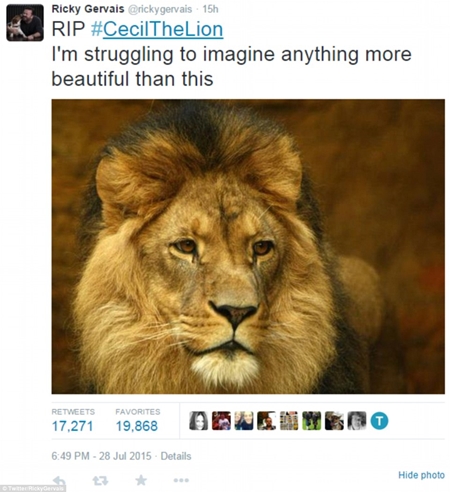
Task: Click the last grayscale retweeter avatar
Action: (357, 420)
